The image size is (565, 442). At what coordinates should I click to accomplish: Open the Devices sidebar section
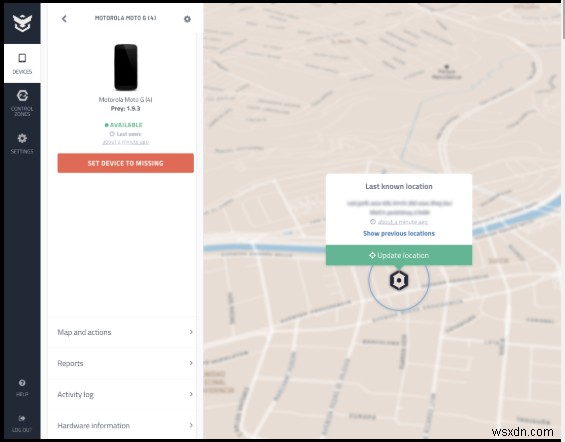[x=22, y=63]
